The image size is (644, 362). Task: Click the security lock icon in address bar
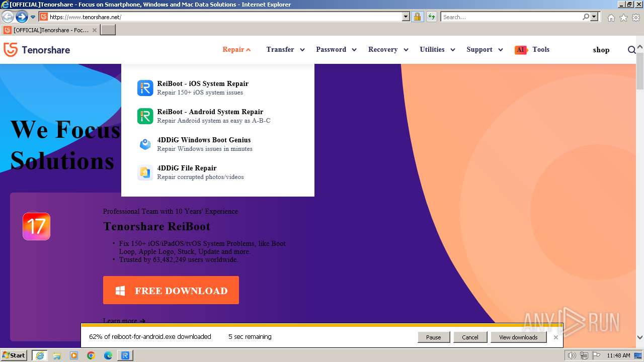[x=417, y=17]
